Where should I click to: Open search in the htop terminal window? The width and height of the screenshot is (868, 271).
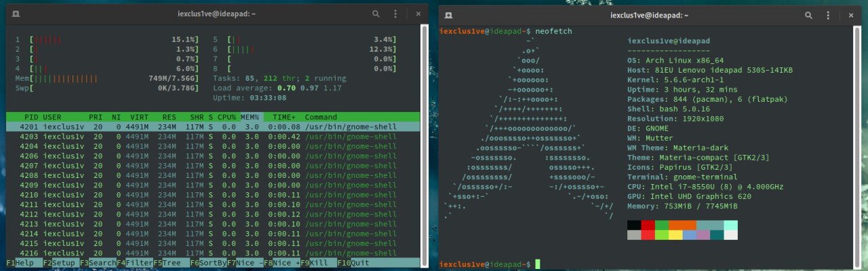click(376, 14)
